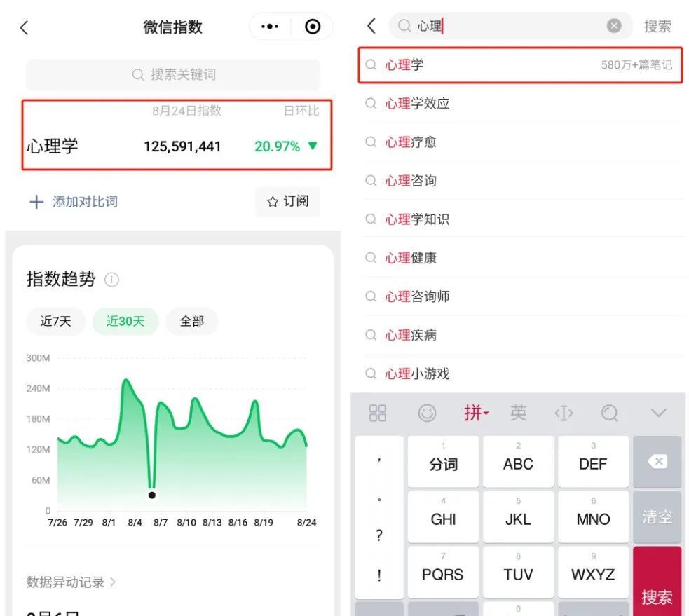The image size is (689, 616).
Task: Tap the WXYZ key
Action: (x=593, y=572)
